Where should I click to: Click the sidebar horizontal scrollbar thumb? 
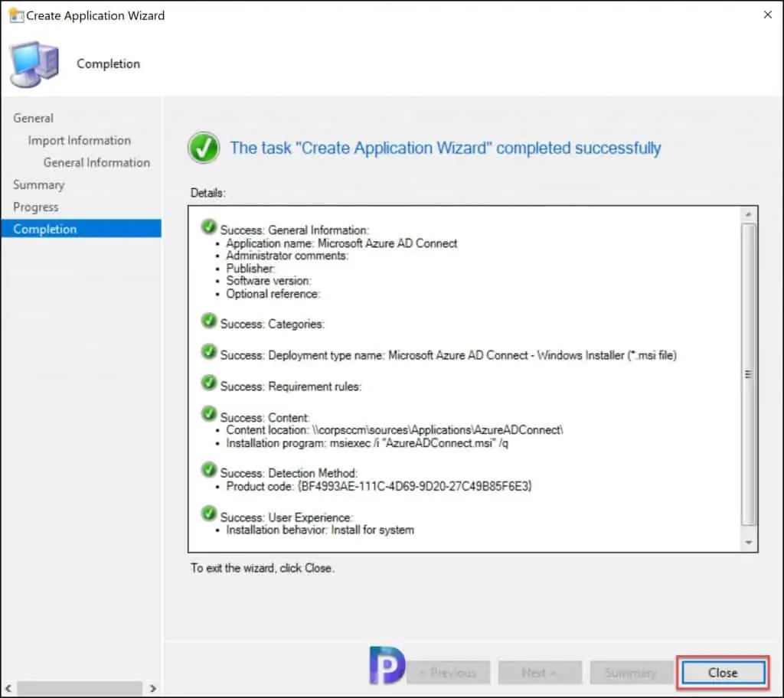pyautogui.click(x=80, y=689)
